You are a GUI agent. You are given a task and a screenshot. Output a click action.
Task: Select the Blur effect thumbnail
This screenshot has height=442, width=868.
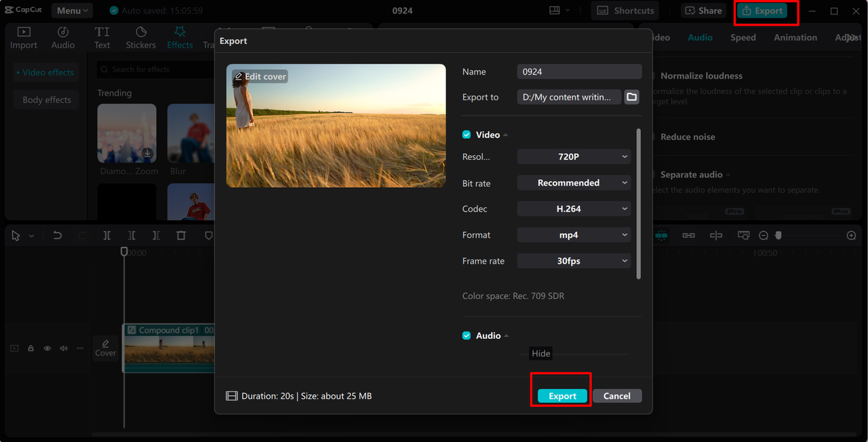(191, 133)
